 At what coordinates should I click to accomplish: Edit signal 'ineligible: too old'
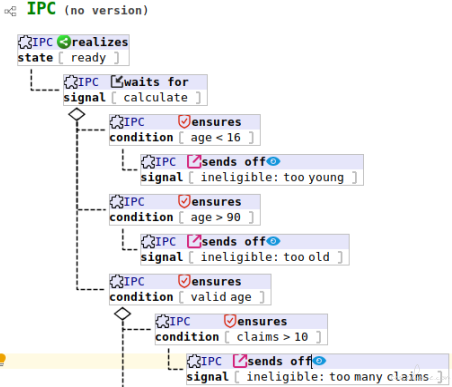(265, 257)
